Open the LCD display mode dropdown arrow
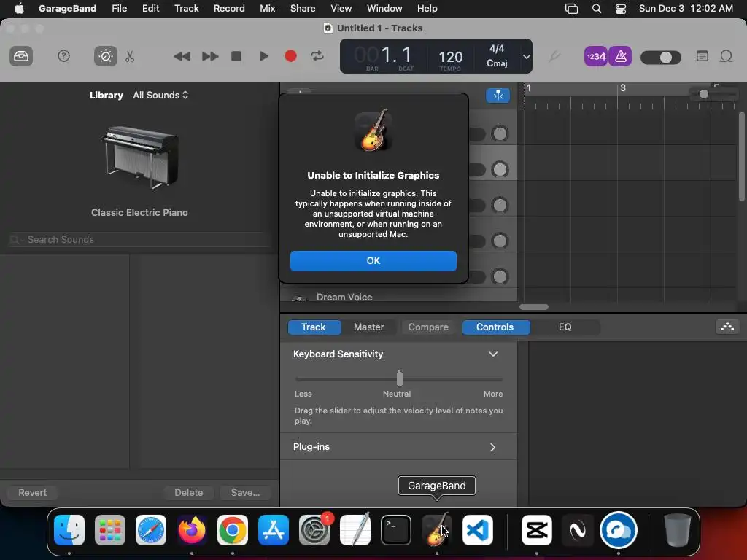The height and width of the screenshot is (560, 747). [526, 57]
